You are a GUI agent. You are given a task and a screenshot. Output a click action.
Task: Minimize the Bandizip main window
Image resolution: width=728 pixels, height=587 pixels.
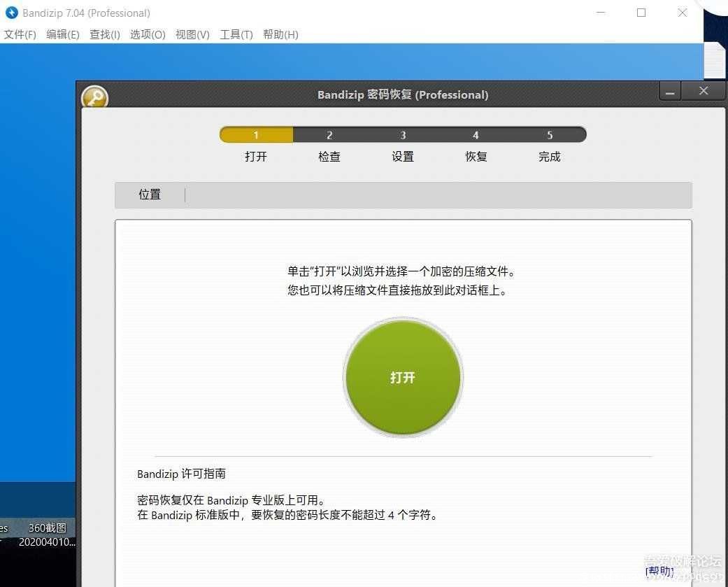tap(601, 13)
